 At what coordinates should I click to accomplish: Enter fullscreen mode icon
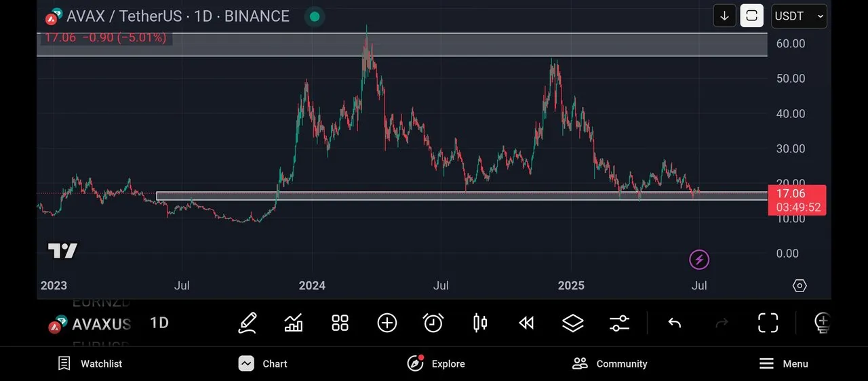[x=768, y=323]
